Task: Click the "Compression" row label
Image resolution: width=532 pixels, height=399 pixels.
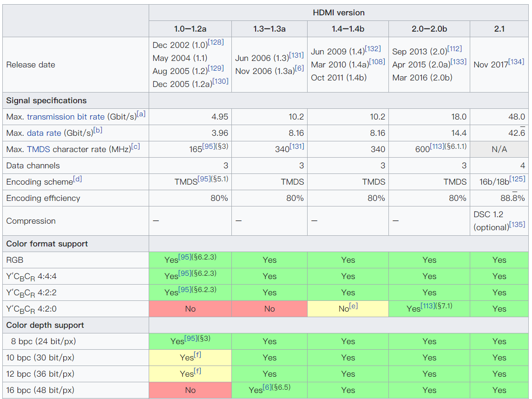Action: click(x=31, y=221)
